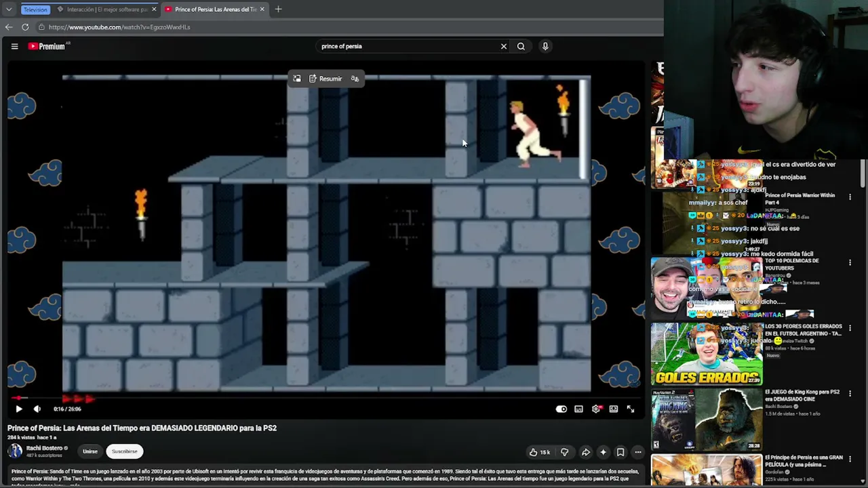
Task: Open 'El Príncipe de Persia es una GRAN PELÍCULA' video
Action: tap(804, 461)
